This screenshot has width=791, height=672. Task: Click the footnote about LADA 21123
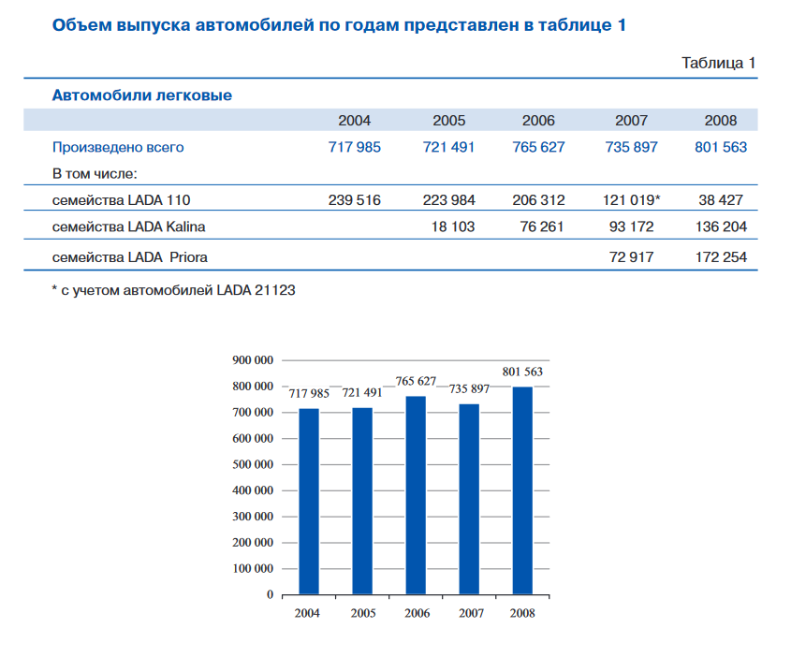point(173,290)
